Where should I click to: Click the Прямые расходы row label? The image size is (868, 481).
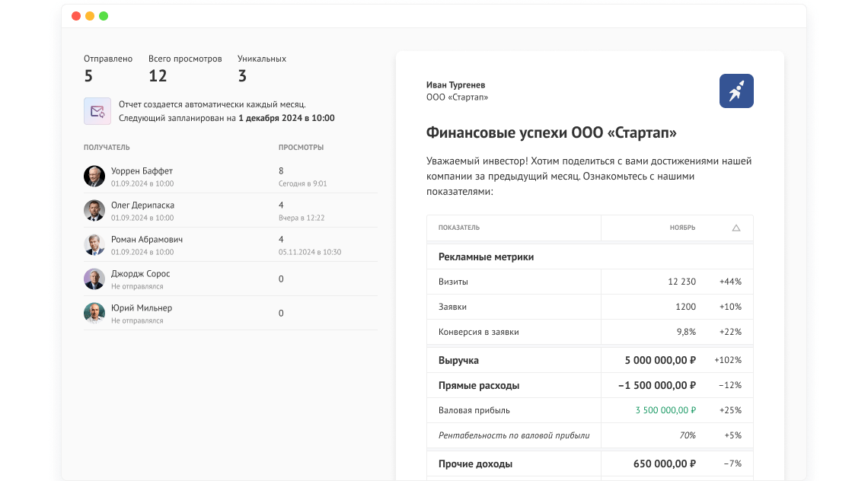(479, 385)
